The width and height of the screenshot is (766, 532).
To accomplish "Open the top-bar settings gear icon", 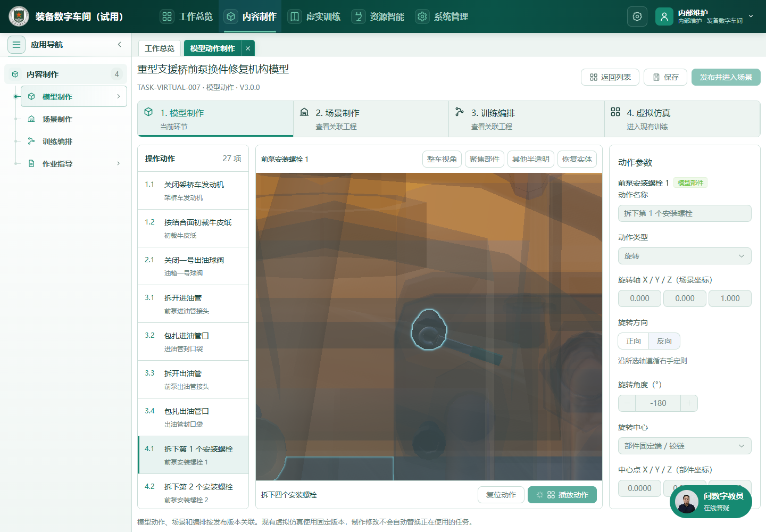I will 637,16.
